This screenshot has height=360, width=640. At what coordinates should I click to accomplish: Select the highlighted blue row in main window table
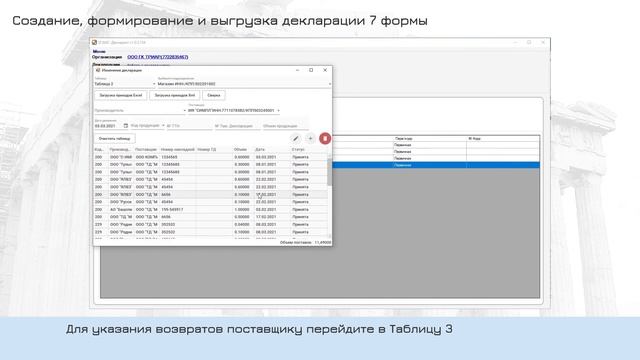(x=436, y=165)
